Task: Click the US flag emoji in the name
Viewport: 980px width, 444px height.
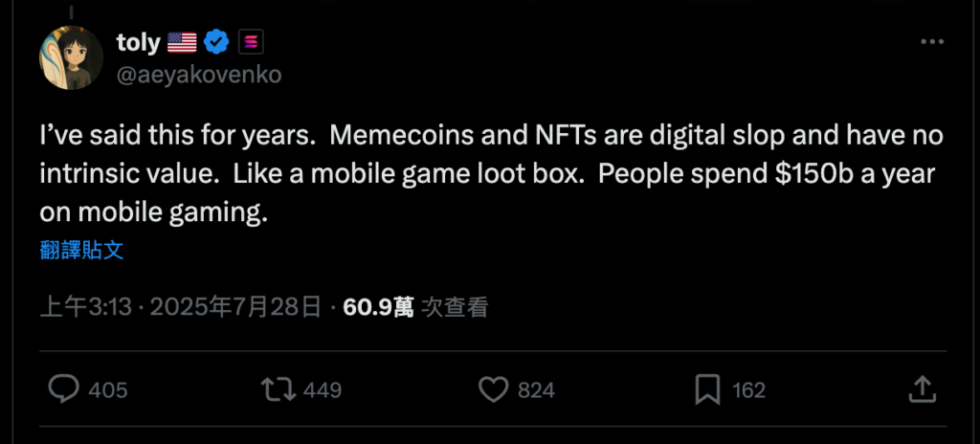Action: pos(182,42)
